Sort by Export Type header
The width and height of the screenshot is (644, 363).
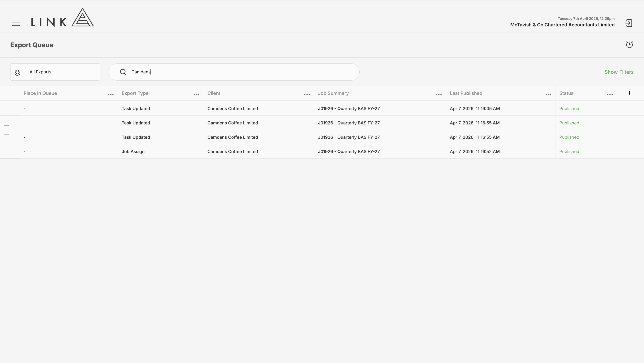pos(135,93)
